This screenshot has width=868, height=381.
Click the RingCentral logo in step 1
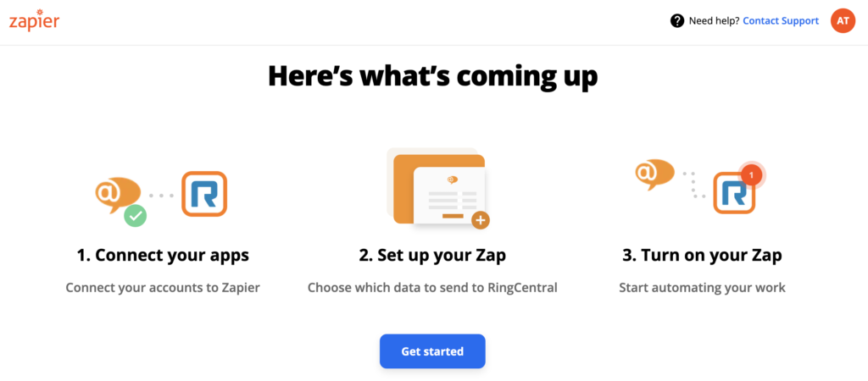coord(204,194)
